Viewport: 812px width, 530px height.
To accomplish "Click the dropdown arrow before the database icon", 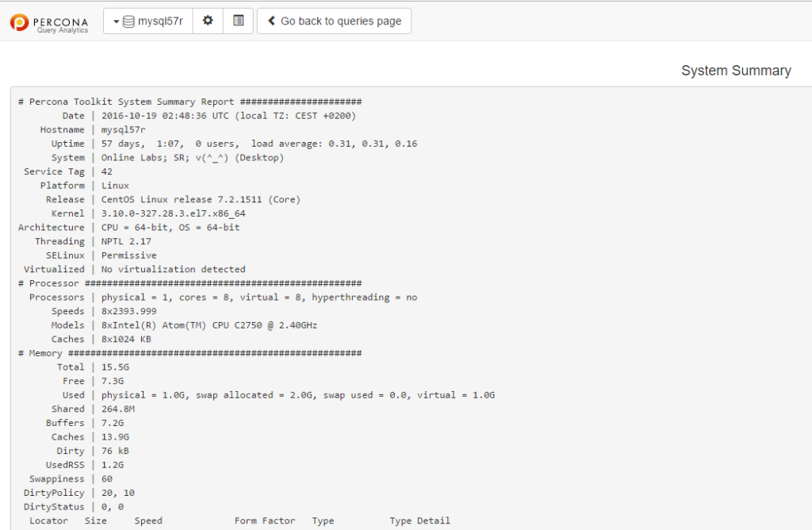I will pos(115,21).
